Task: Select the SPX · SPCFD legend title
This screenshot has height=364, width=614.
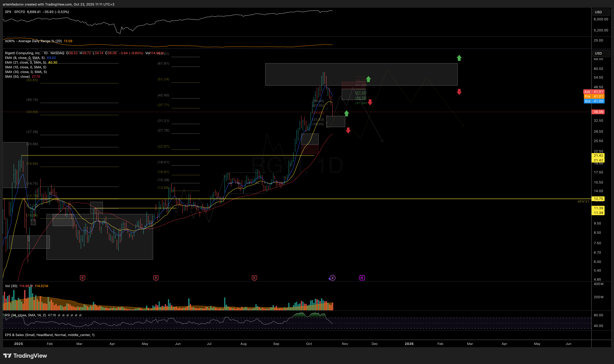Action: pos(15,12)
